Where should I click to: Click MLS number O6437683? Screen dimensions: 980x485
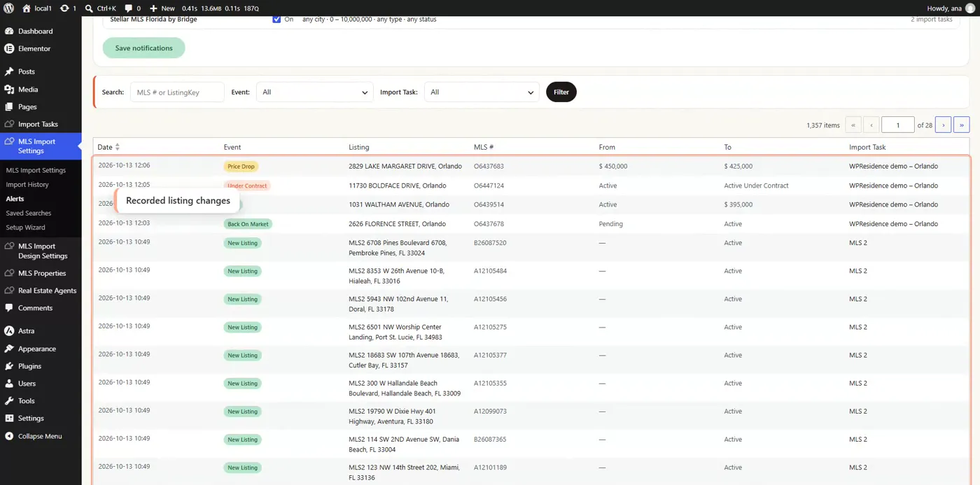(489, 167)
